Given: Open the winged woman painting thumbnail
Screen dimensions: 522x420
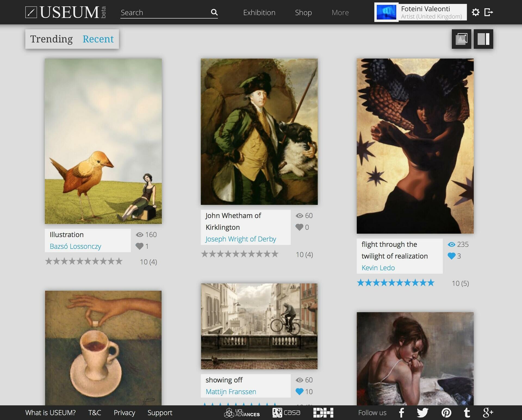Looking at the screenshot, I should point(415,146).
